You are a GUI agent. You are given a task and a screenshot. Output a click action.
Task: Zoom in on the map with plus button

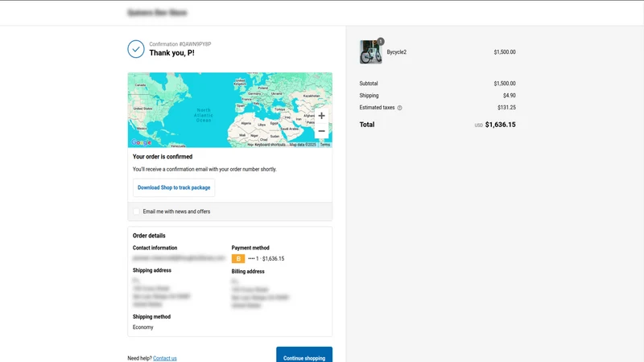[x=321, y=116]
